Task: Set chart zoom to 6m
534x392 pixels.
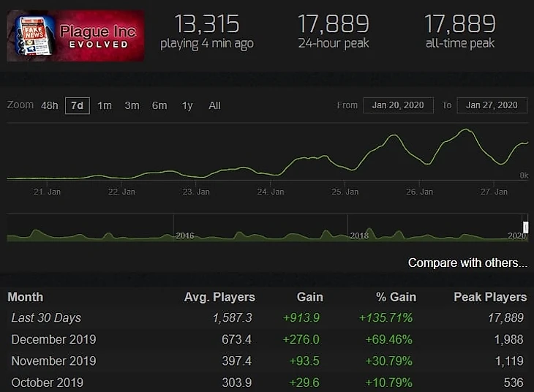Action: [159, 105]
